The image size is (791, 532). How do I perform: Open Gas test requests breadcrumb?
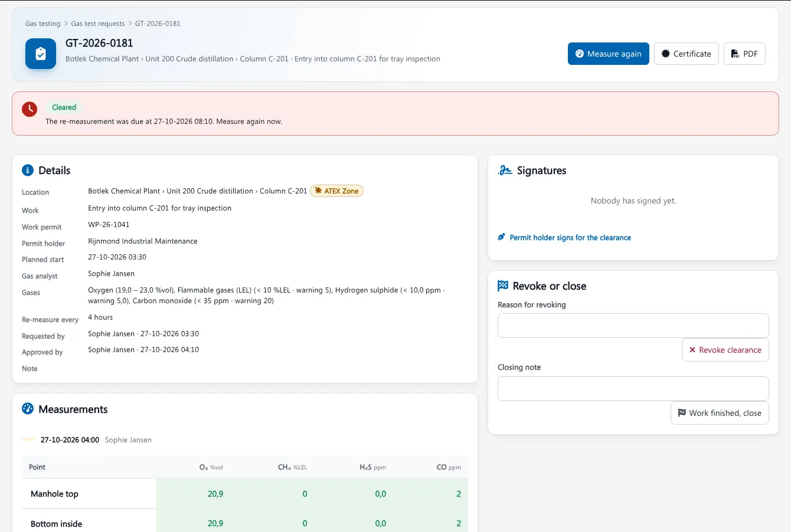(x=98, y=24)
